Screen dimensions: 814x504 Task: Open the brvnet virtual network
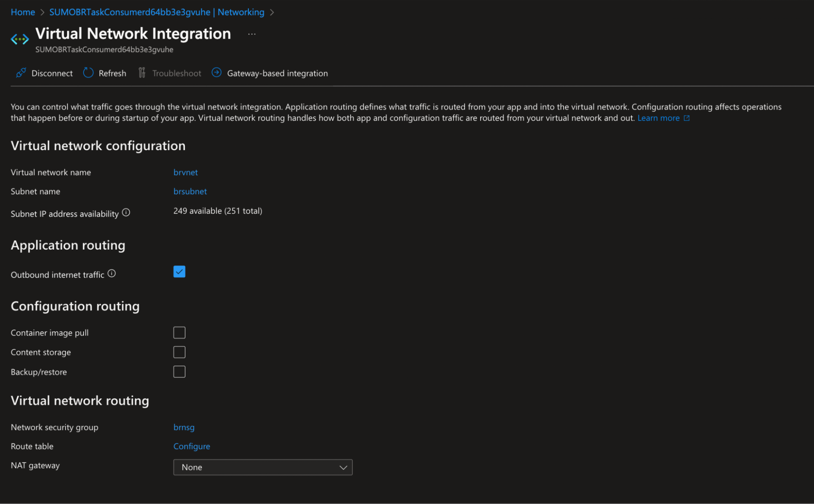tap(185, 172)
